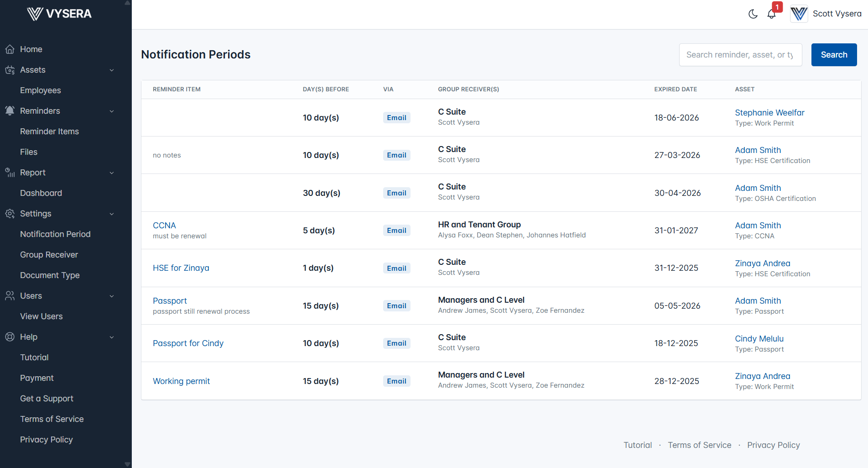Focus the search reminder input field
This screenshot has height=468, width=868.
(740, 55)
